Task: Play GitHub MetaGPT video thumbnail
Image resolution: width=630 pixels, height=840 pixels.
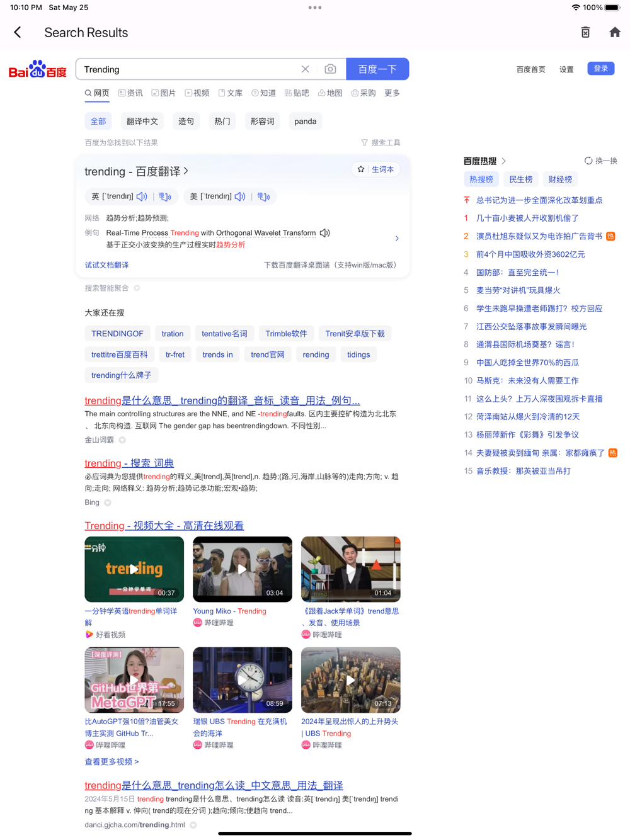Action: 134,680
